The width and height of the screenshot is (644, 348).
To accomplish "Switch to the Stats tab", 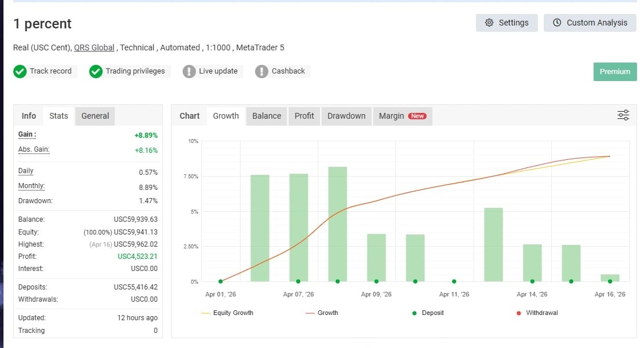I will tap(59, 116).
